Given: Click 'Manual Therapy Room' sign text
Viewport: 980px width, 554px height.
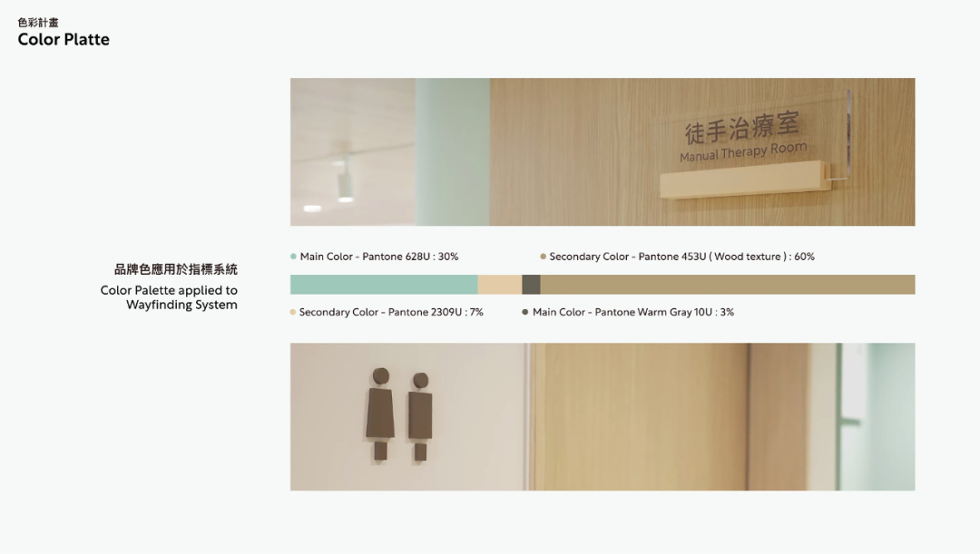Looking at the screenshot, I should (743, 151).
